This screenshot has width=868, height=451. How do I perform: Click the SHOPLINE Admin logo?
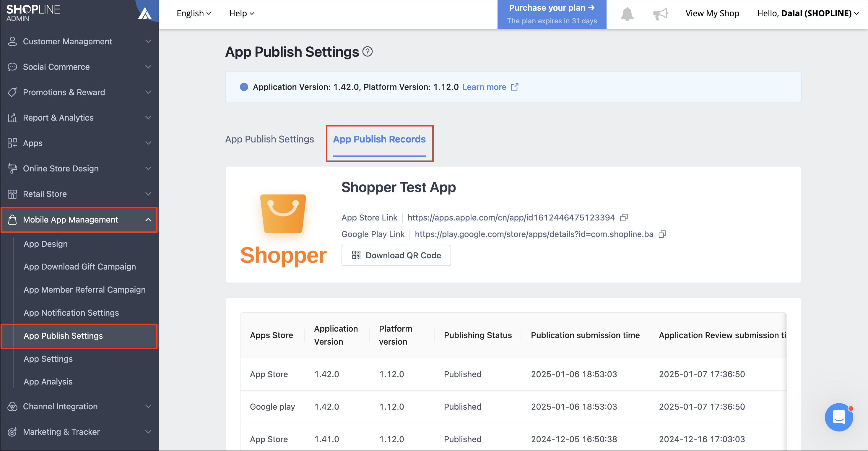tap(33, 13)
